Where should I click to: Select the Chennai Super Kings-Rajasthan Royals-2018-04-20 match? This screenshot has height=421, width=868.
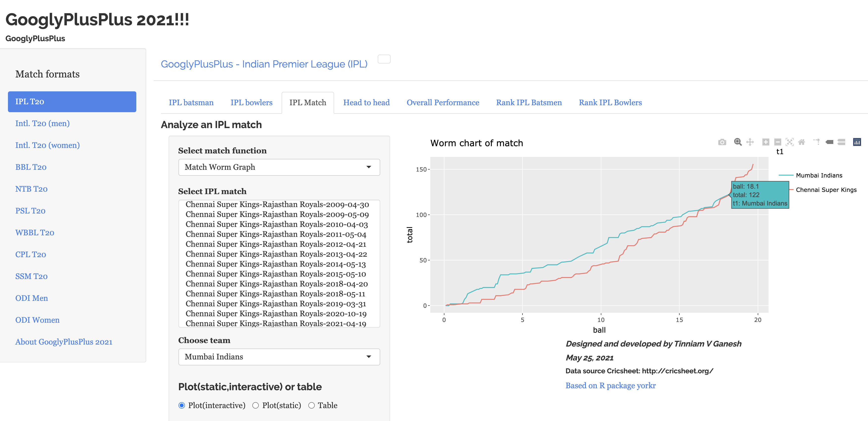click(x=276, y=284)
